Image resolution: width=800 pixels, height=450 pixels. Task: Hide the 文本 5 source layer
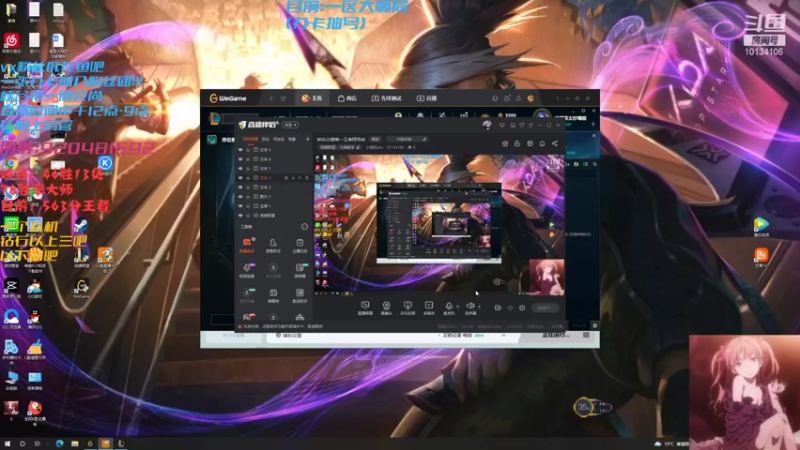pyautogui.click(x=240, y=150)
